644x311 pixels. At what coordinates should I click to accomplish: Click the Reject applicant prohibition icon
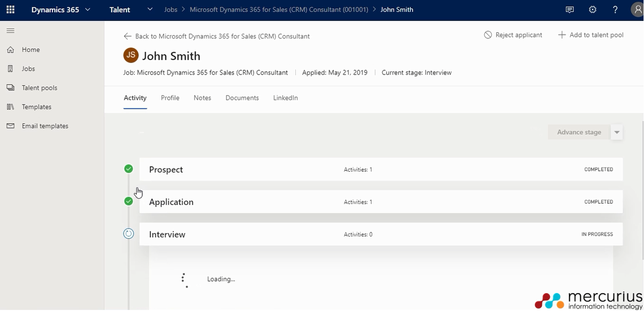[x=488, y=35]
